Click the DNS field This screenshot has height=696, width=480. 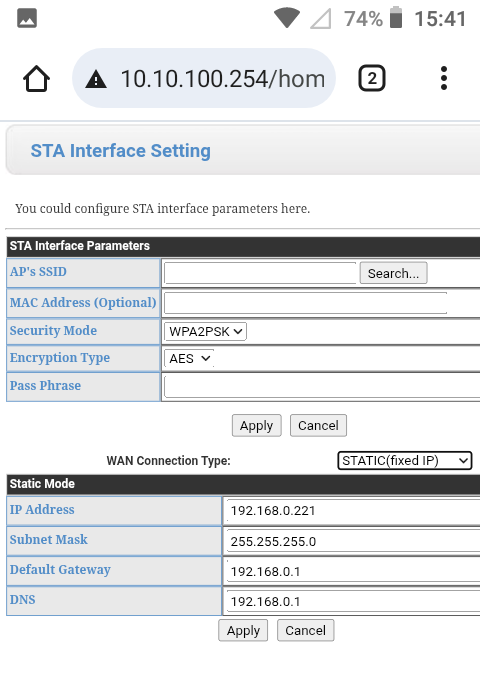pyautogui.click(x=353, y=601)
